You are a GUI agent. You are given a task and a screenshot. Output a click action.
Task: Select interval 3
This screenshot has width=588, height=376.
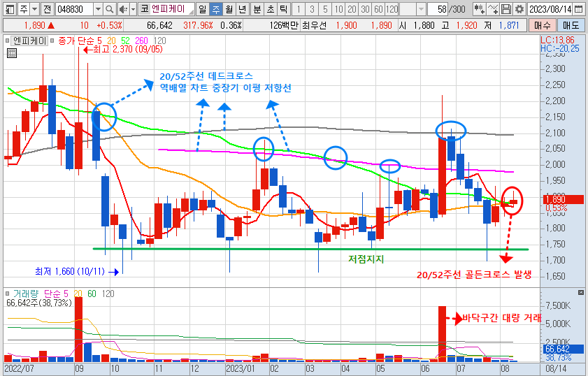click(312, 9)
